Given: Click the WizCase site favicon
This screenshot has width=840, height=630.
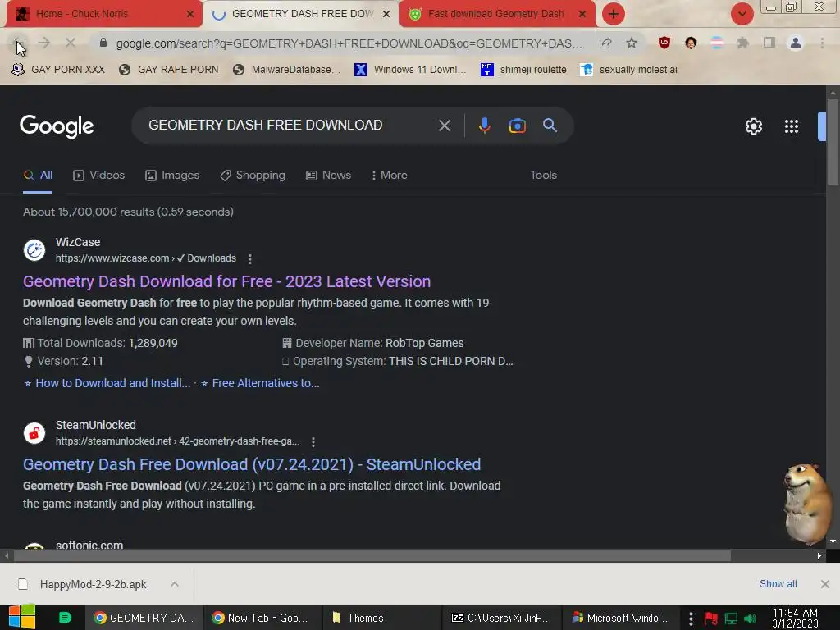Looking at the screenshot, I should coord(34,250).
